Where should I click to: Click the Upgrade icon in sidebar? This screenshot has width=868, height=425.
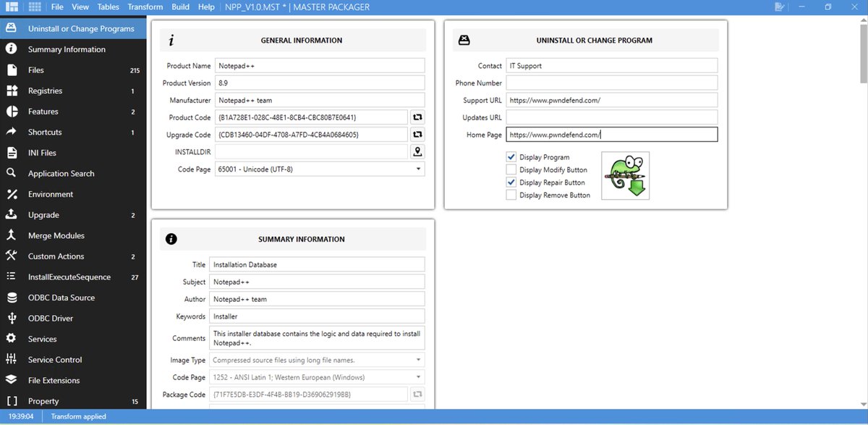12,215
